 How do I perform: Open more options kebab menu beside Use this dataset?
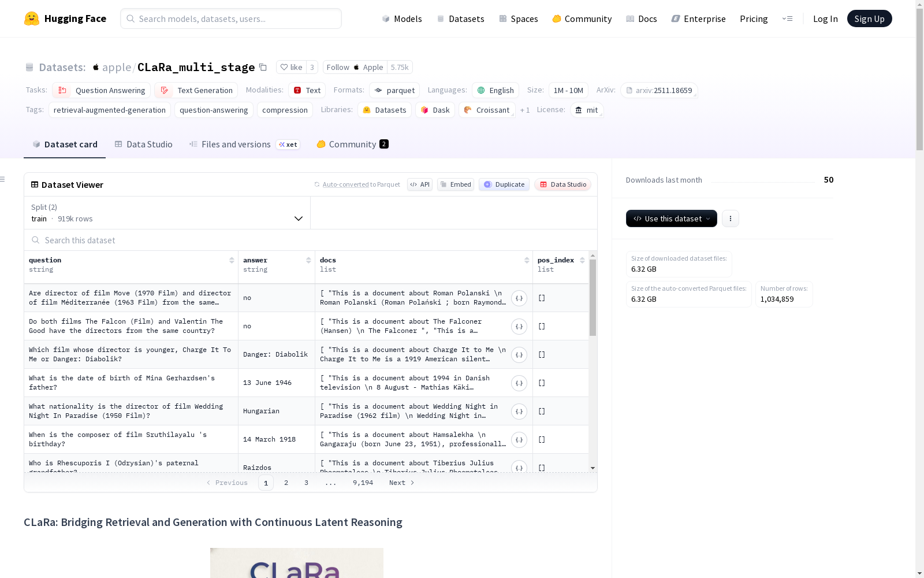(731, 218)
